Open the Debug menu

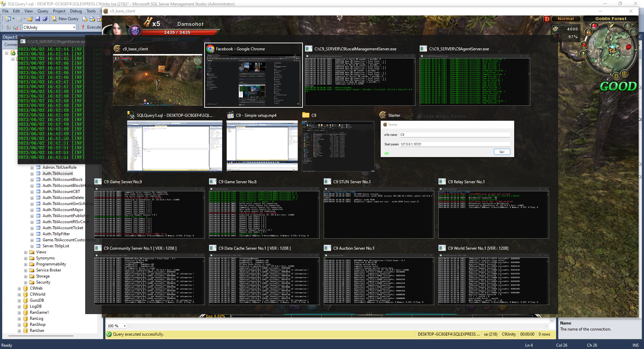(76, 11)
